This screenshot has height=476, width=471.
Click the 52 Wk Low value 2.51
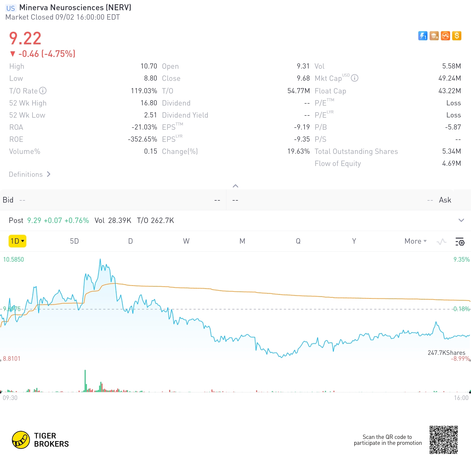coord(150,115)
